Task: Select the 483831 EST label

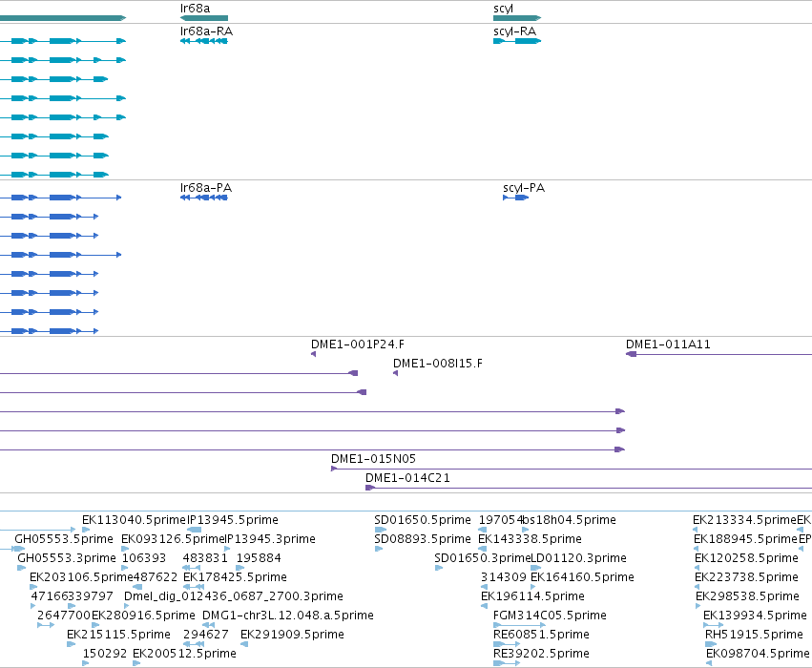Action: [x=205, y=557]
